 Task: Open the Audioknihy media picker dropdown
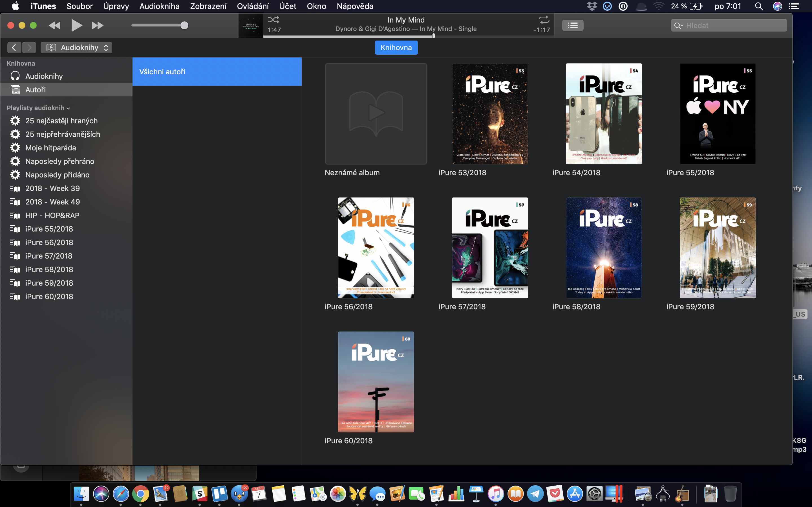pos(76,48)
